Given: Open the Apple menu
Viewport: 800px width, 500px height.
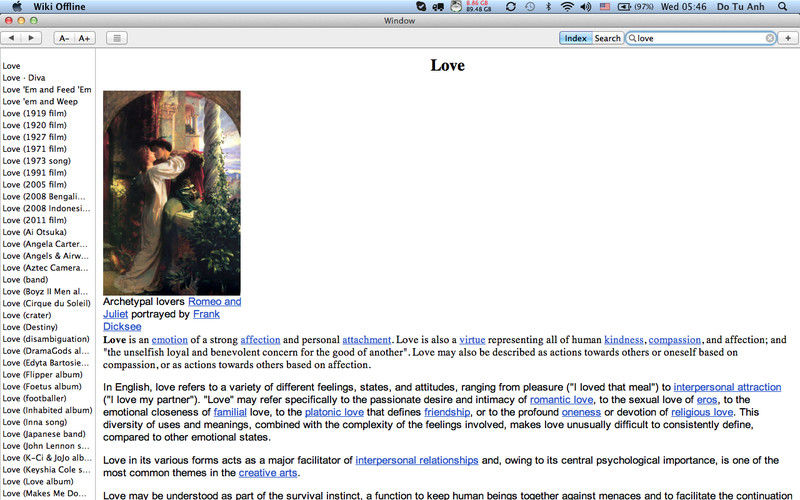Looking at the screenshot, I should click(x=17, y=7).
